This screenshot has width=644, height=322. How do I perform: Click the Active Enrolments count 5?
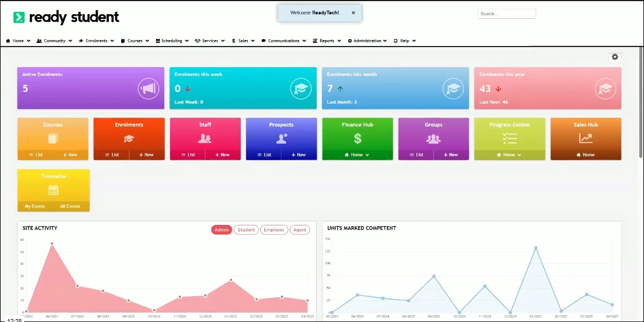[25, 88]
